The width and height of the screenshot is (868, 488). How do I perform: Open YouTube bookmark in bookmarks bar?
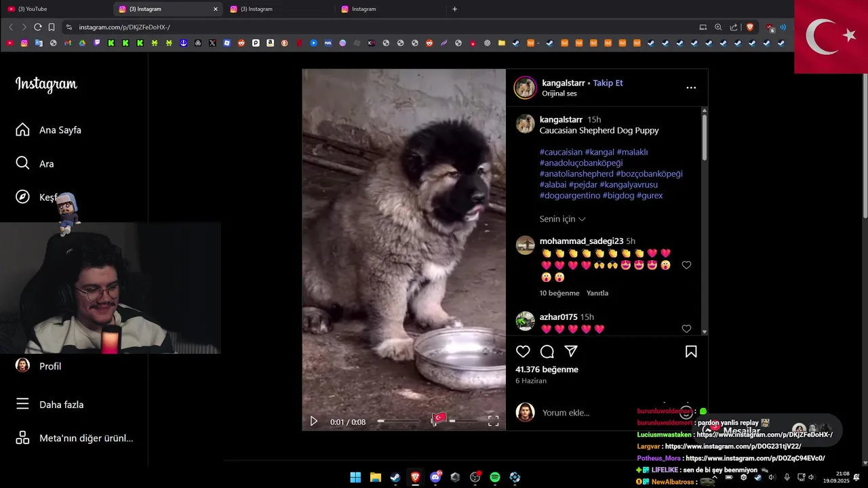(x=9, y=43)
